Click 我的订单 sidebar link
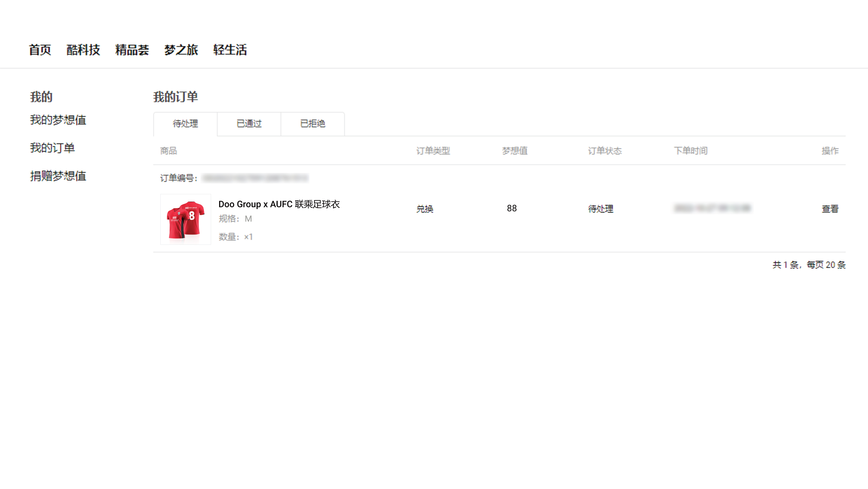This screenshot has width=868, height=489. pos(52,148)
